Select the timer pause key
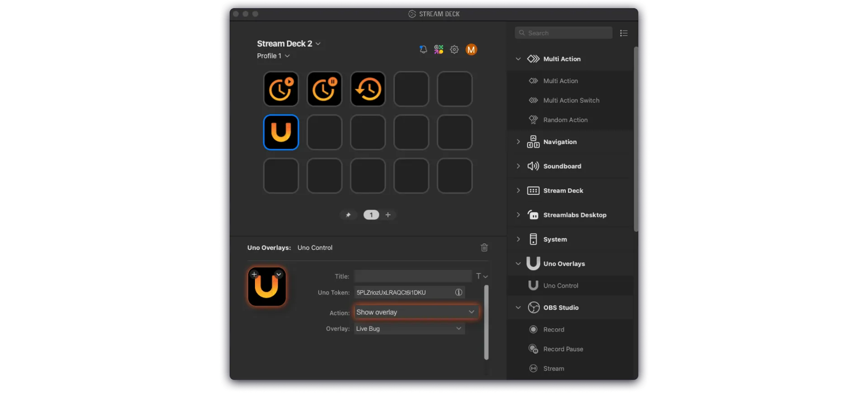This screenshot has height=393, width=868. tap(324, 89)
